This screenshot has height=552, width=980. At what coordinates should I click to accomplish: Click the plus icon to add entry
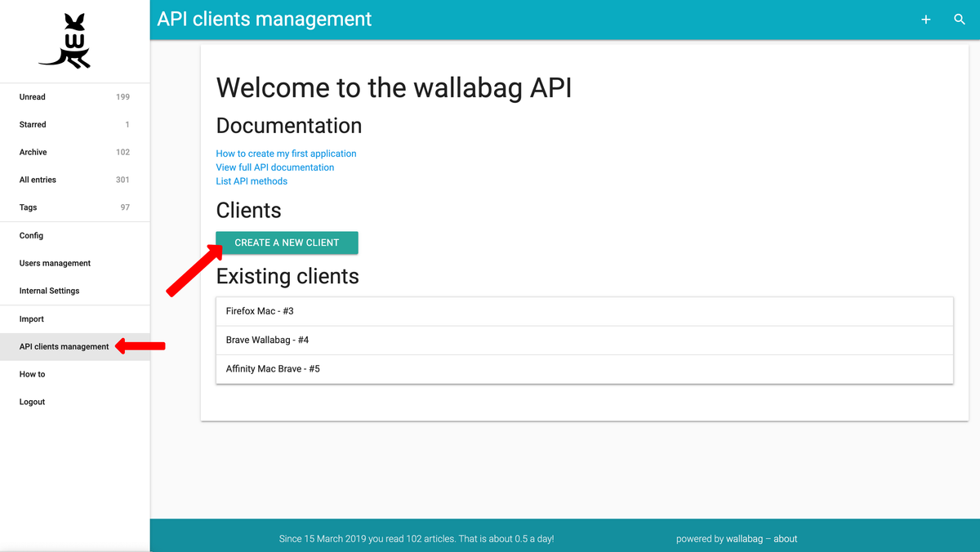pos(925,20)
